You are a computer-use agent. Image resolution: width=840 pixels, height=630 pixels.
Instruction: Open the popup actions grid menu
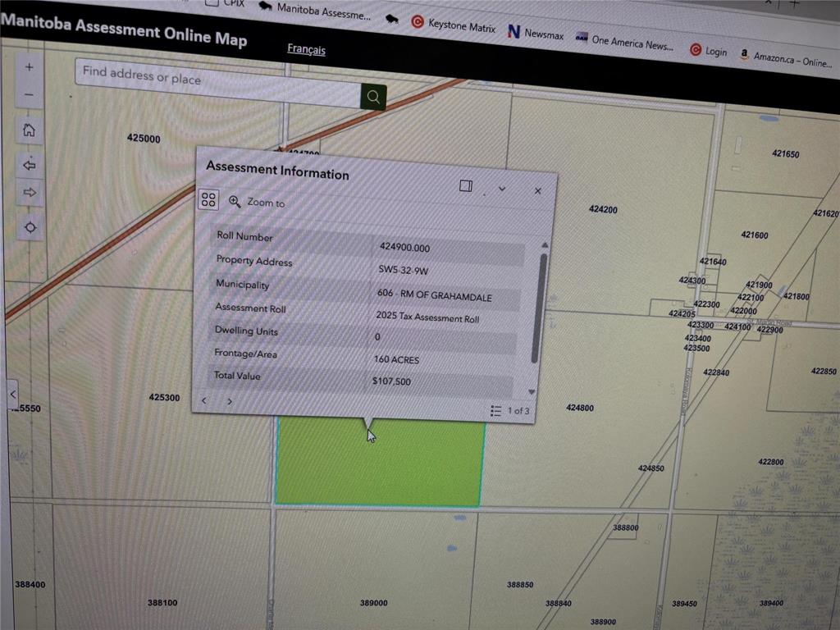pyautogui.click(x=208, y=199)
